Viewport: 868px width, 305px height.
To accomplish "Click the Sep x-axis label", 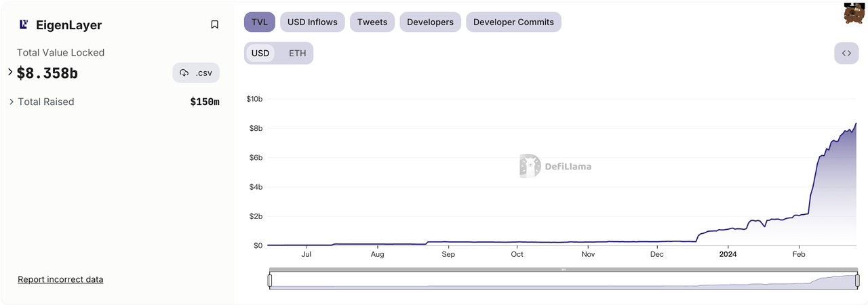I will click(448, 255).
